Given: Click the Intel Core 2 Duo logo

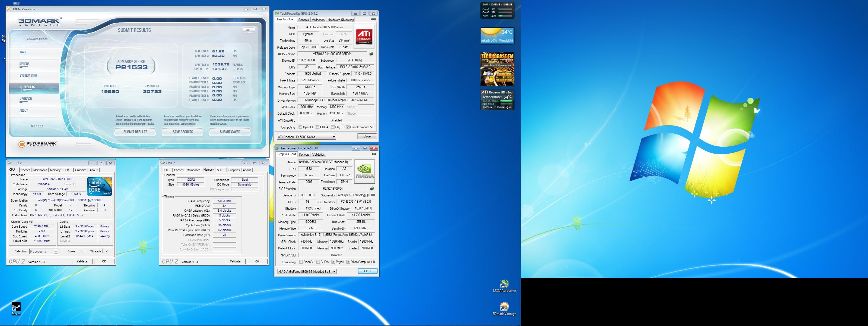Looking at the screenshot, I should (x=100, y=186).
